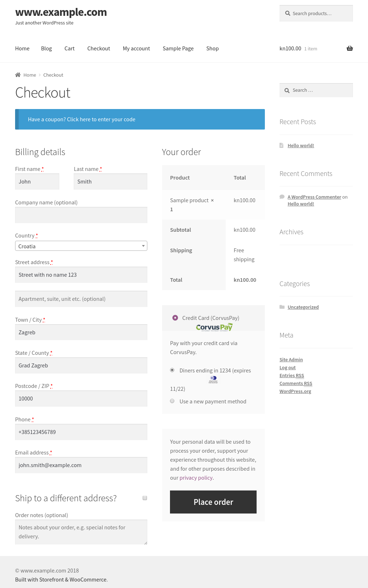The width and height of the screenshot is (368, 588).
Task: Select Use a new payment method
Action: coord(172,401)
